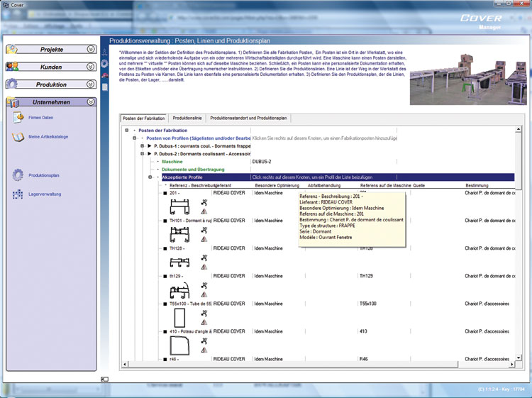Click the workshop machines photo
Screen dimensions: 532x398
(468, 79)
